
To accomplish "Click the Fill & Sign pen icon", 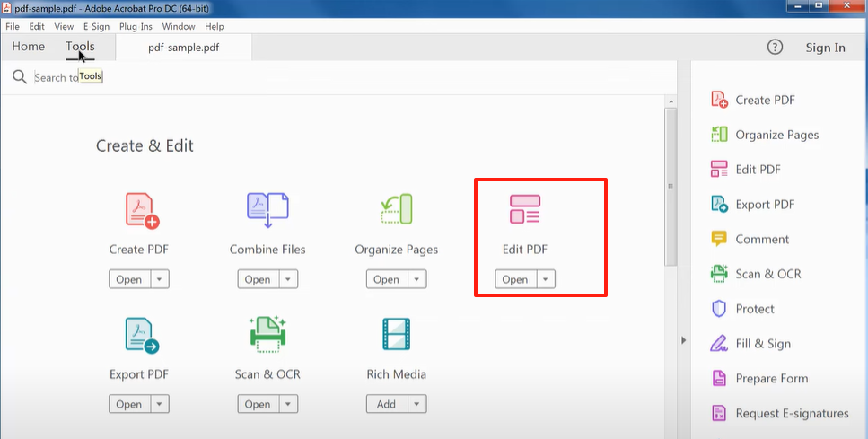I will (719, 343).
